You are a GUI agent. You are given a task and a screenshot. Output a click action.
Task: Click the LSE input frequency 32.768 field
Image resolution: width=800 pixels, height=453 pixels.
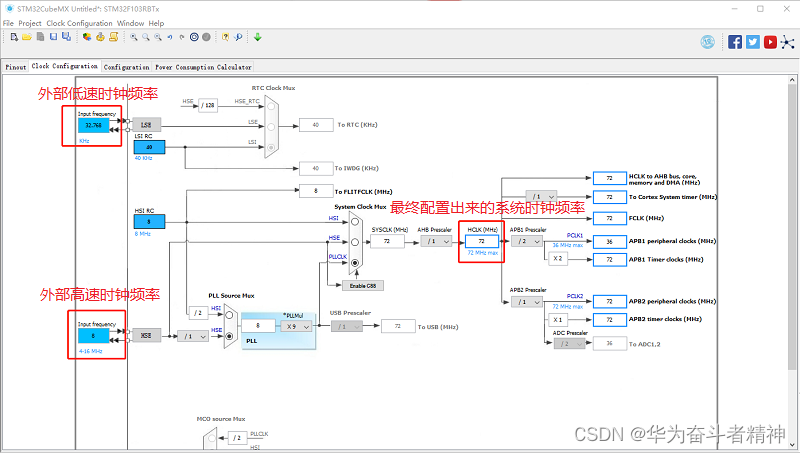[x=94, y=125]
